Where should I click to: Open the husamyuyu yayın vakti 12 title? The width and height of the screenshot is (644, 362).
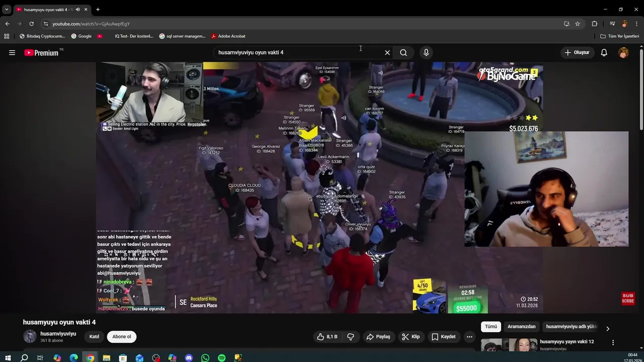click(567, 342)
